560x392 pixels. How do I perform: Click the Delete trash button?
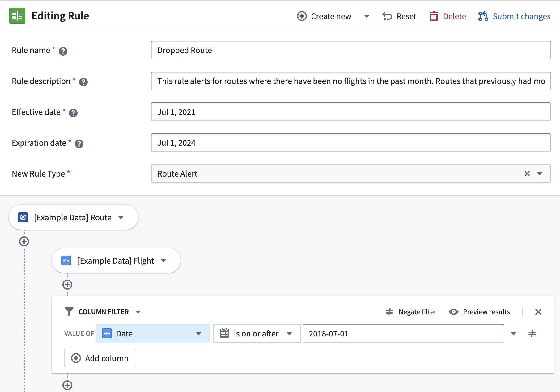pos(448,16)
